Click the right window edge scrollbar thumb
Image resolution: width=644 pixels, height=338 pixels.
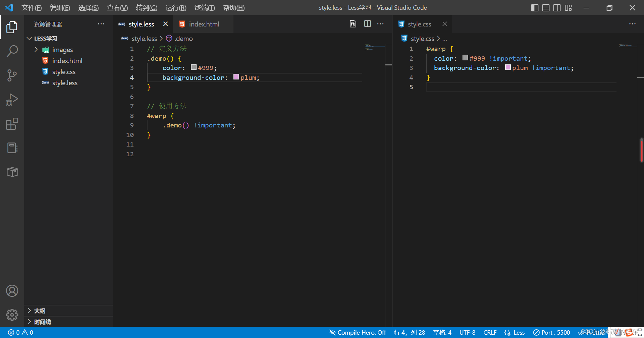(x=642, y=150)
